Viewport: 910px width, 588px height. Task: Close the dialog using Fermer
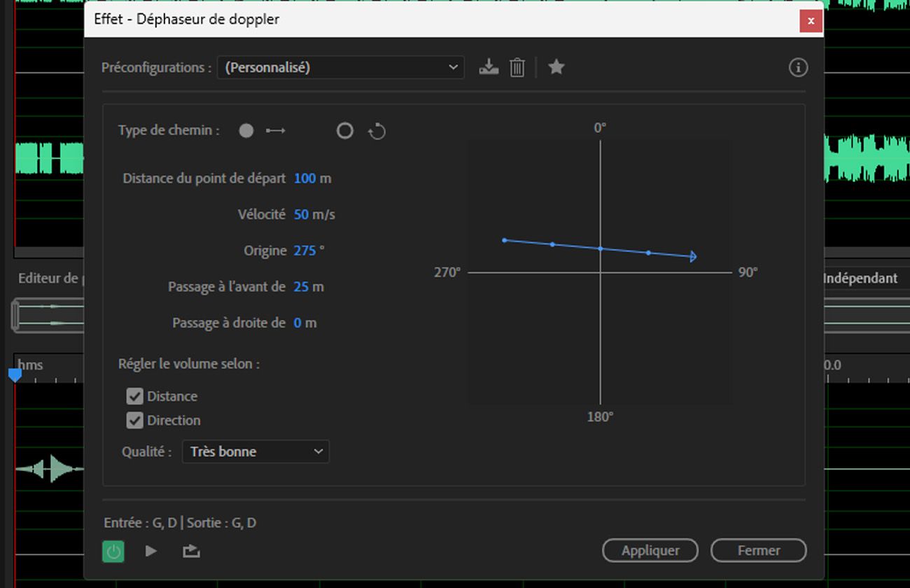point(758,550)
